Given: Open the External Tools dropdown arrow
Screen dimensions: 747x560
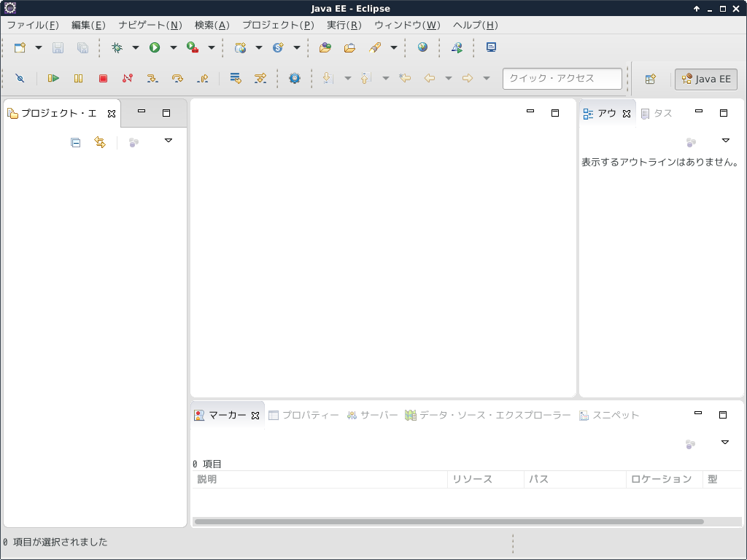Looking at the screenshot, I should (x=212, y=47).
